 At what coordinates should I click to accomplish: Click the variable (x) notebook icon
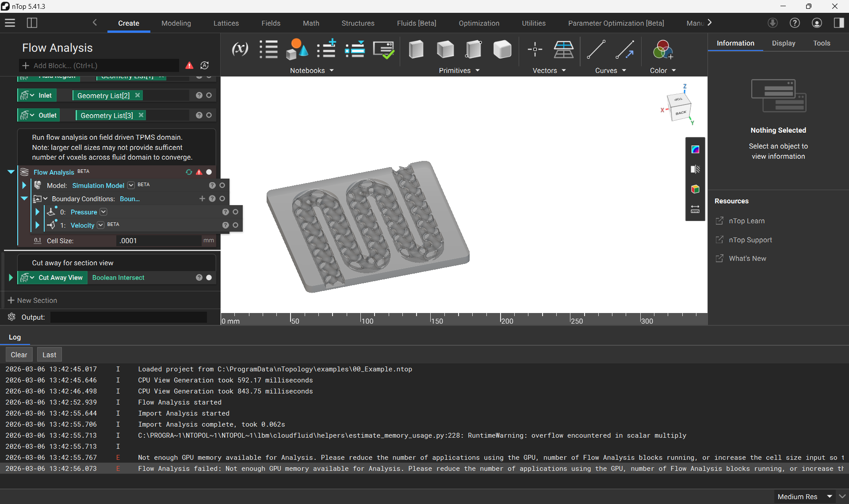tap(240, 49)
